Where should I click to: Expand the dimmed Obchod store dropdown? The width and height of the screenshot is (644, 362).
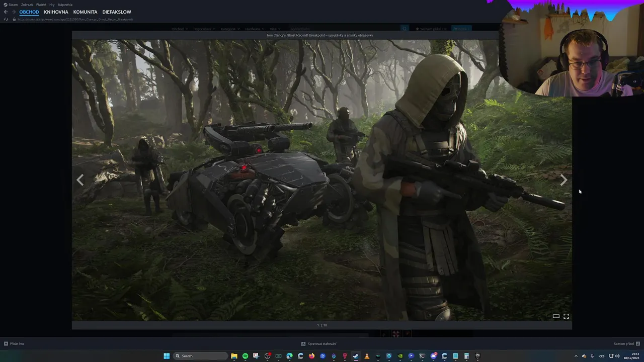pos(180,29)
